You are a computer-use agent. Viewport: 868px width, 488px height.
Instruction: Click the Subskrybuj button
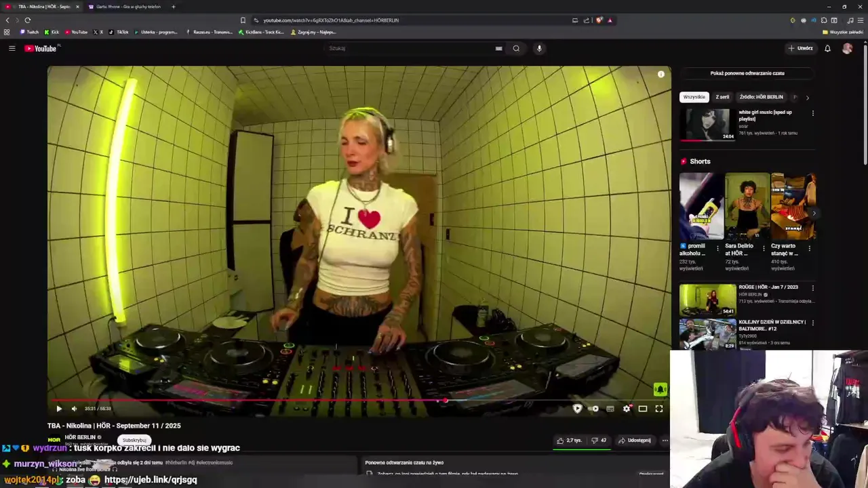[134, 440]
